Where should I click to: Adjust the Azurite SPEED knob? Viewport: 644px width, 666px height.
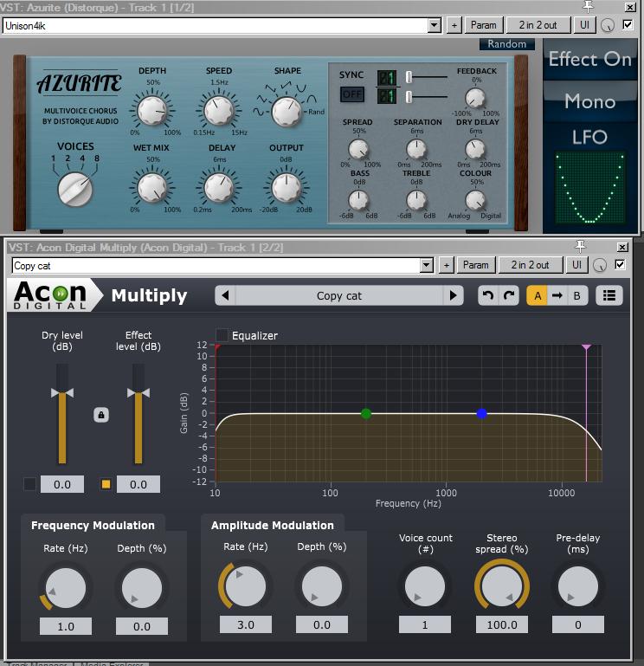[219, 111]
